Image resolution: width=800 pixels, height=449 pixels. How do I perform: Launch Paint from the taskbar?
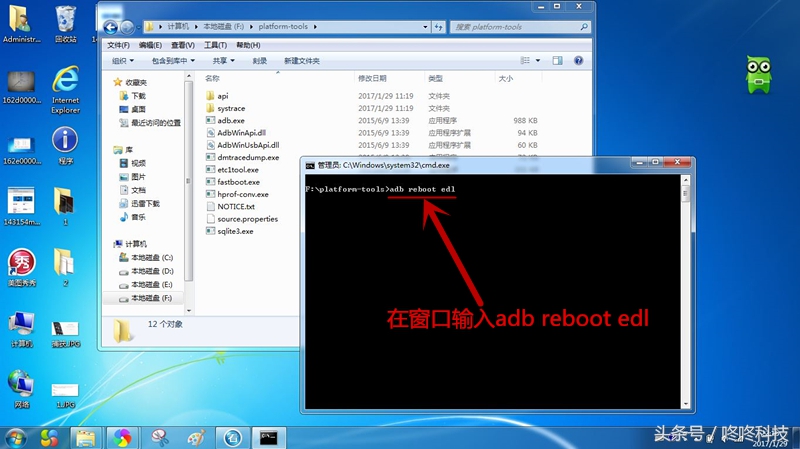[x=196, y=437]
